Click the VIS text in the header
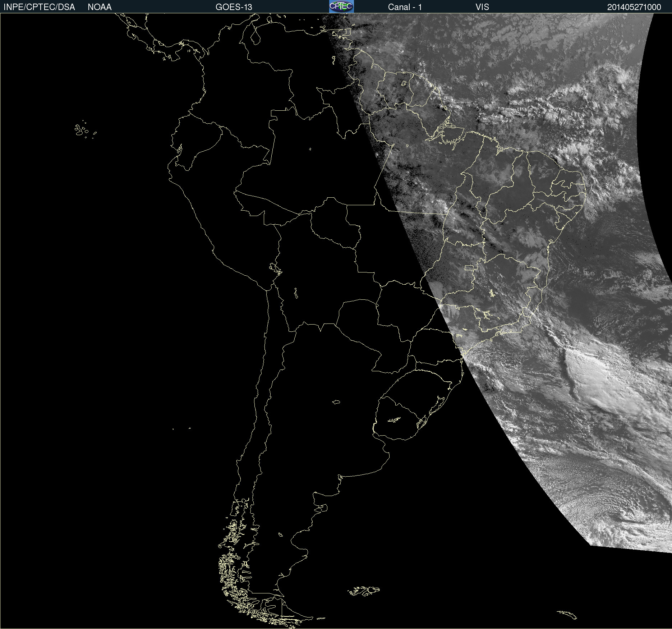The width and height of the screenshot is (672, 629). (482, 7)
